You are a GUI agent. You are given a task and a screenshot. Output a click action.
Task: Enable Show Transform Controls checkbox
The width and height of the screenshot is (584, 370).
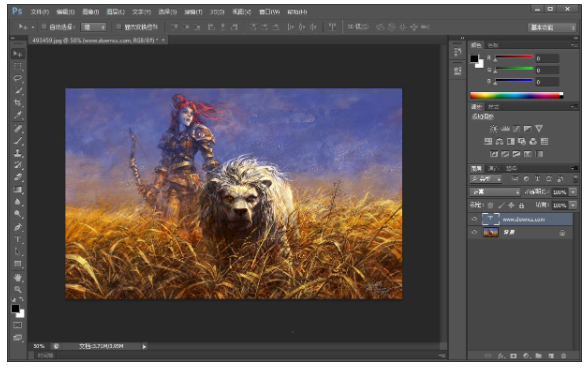pos(119,27)
